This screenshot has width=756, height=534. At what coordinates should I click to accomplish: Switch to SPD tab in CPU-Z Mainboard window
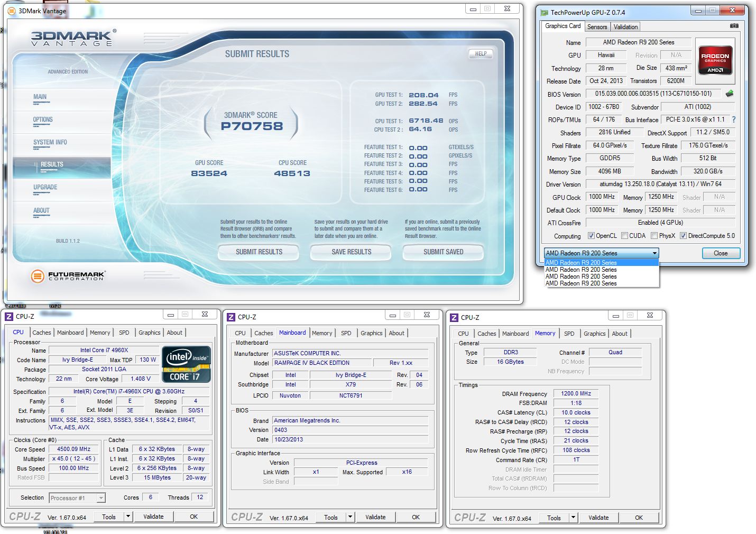coord(346,333)
